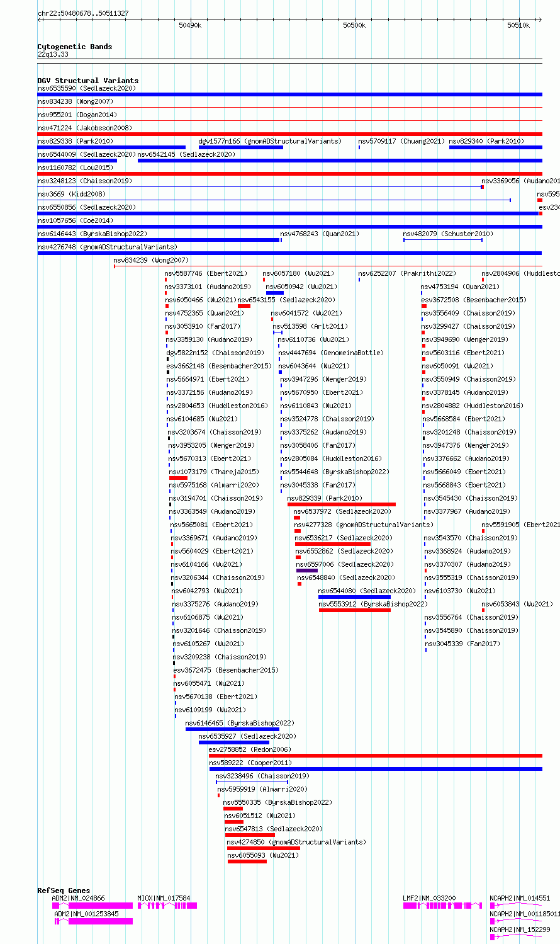Open the nsv5553912 (ByrskaBishop2022) label
Screen dimensions: 560x944
point(372,604)
